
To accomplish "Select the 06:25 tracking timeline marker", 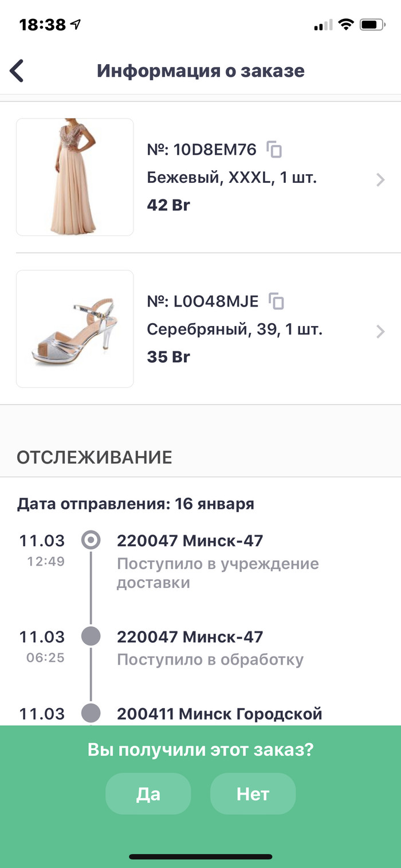I will [91, 636].
